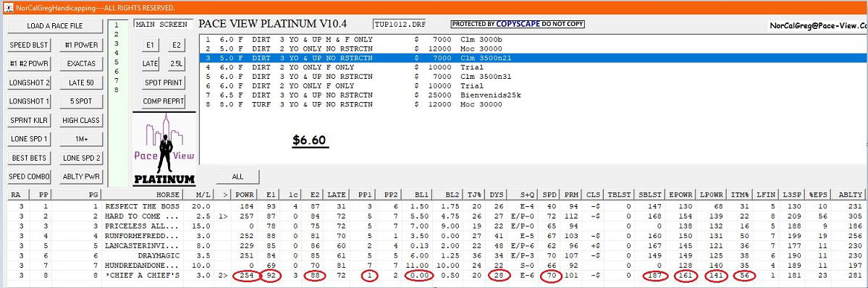868x288 pixels.
Task: Click the 2.5L button
Action: pos(176,64)
